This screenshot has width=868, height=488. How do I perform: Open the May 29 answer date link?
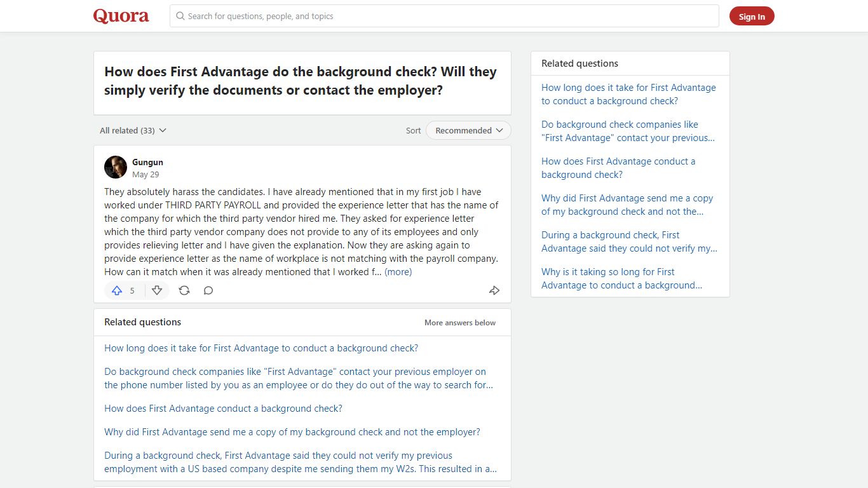pyautogui.click(x=146, y=174)
